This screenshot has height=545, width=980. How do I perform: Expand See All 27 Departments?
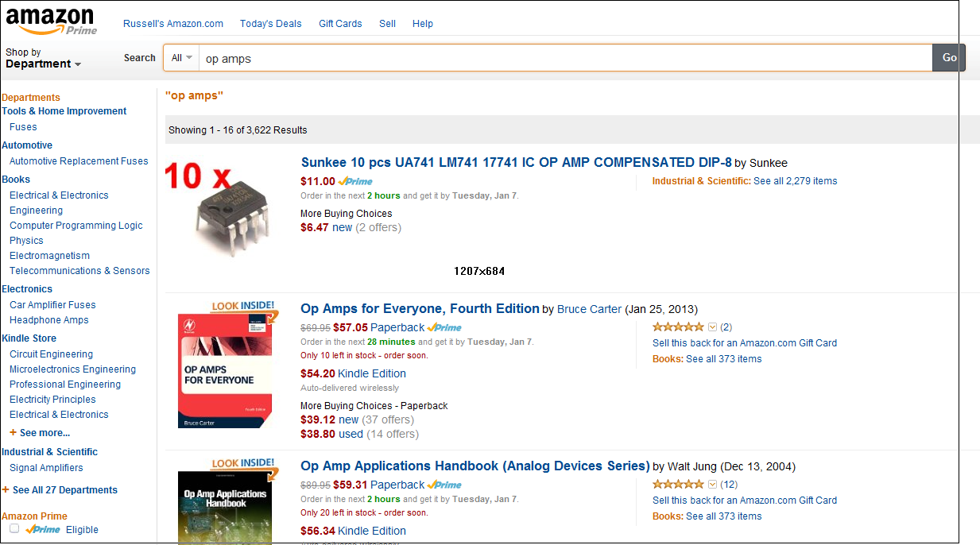pyautogui.click(x=60, y=490)
